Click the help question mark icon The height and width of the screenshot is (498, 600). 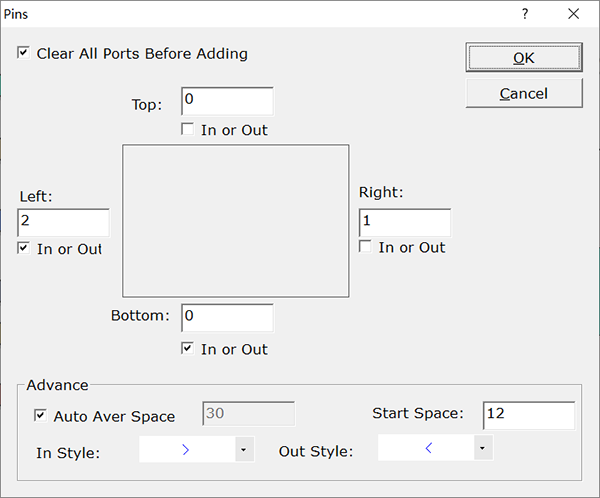(525, 14)
